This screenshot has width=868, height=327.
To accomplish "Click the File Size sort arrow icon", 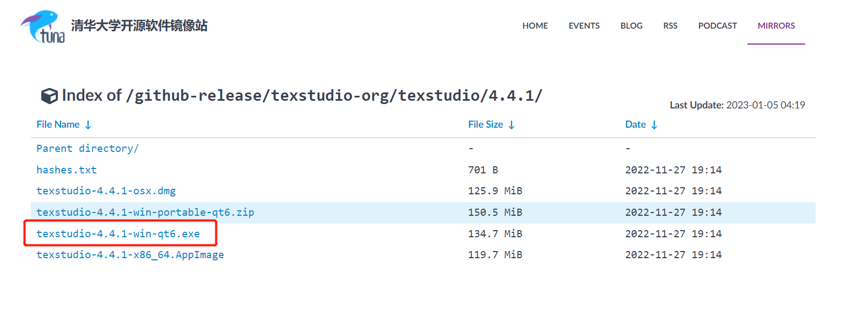I will pos(512,125).
